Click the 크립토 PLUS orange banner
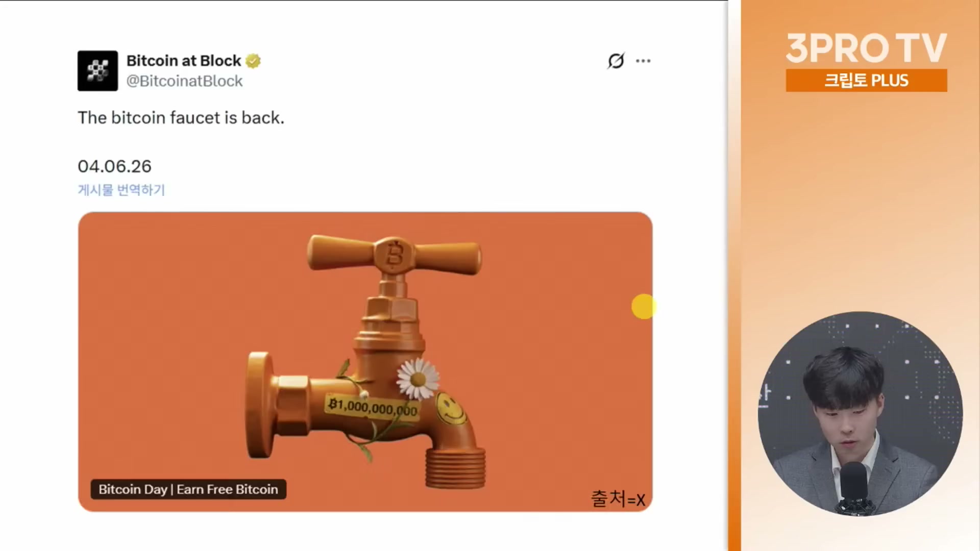This screenshot has height=551, width=980. pyautogui.click(x=866, y=81)
